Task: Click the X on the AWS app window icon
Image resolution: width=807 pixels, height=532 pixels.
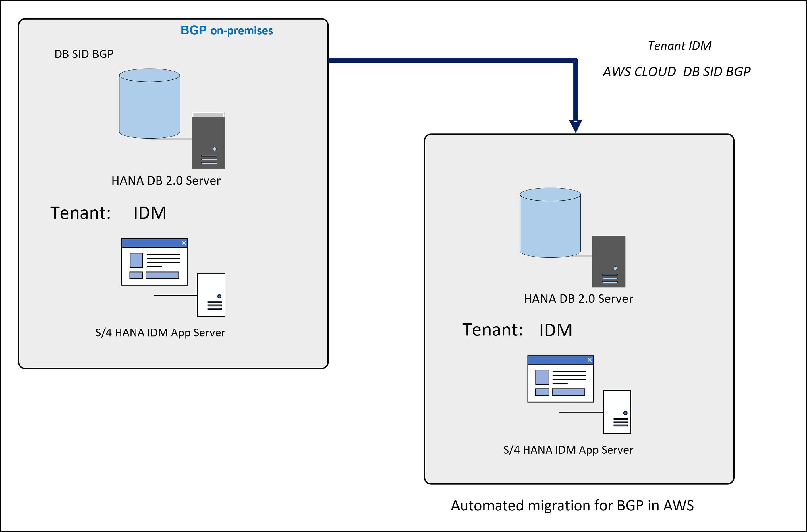Action: (590, 360)
